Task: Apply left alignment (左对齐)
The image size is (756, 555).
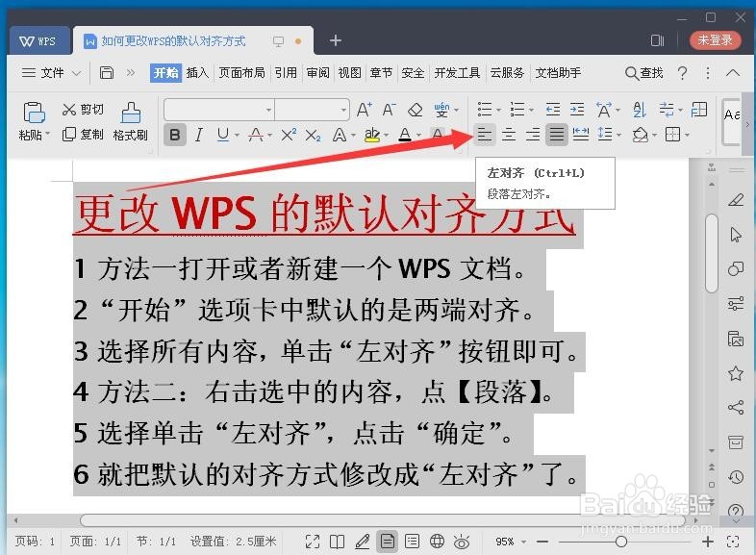Action: click(x=485, y=135)
